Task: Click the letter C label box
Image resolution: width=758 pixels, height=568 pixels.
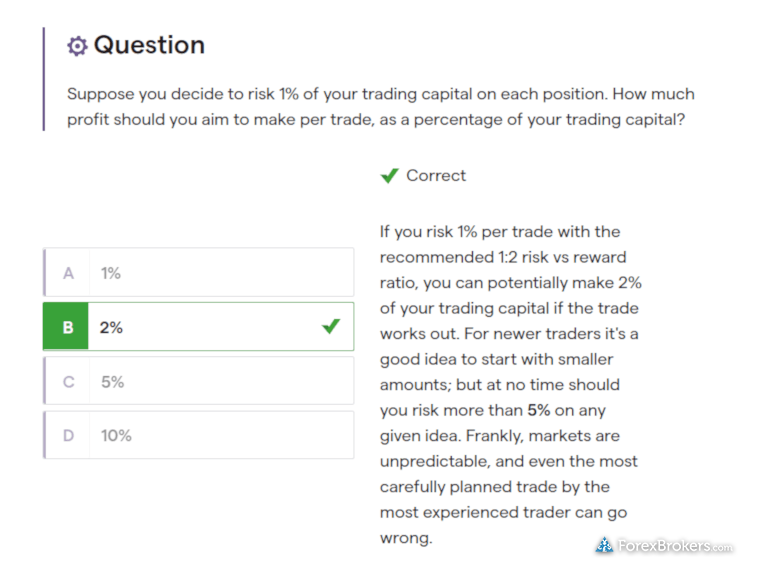Action: [67, 381]
